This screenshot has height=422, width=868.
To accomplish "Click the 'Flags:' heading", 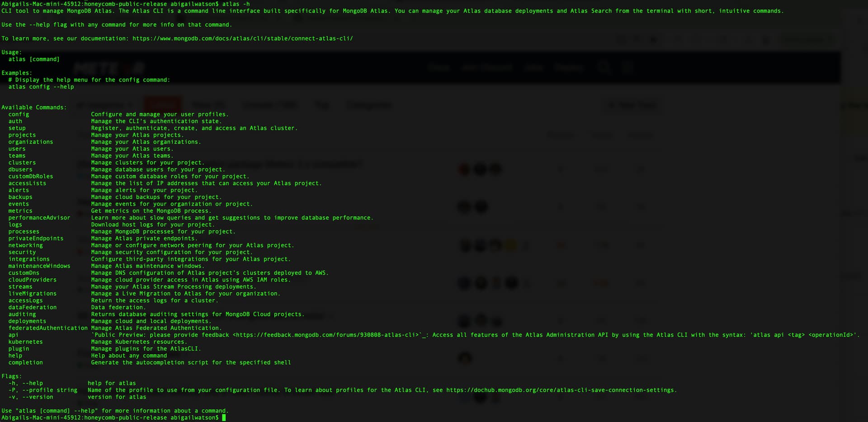I will [x=12, y=376].
